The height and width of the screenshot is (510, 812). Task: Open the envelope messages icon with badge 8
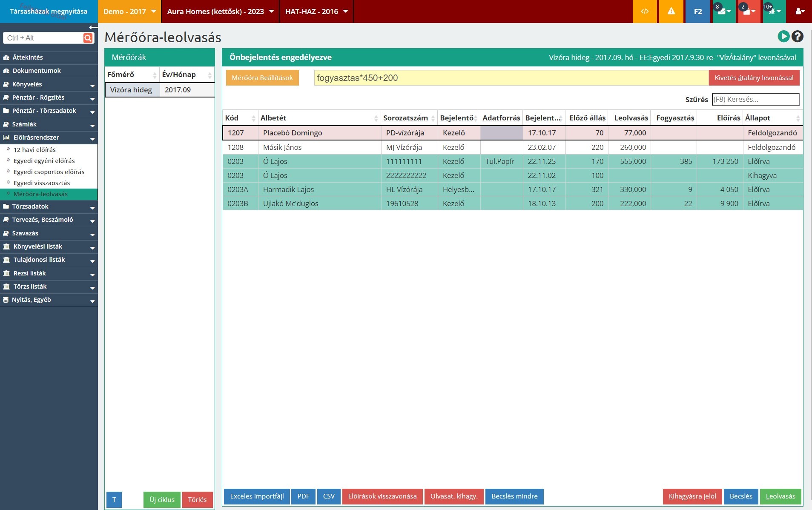point(723,11)
